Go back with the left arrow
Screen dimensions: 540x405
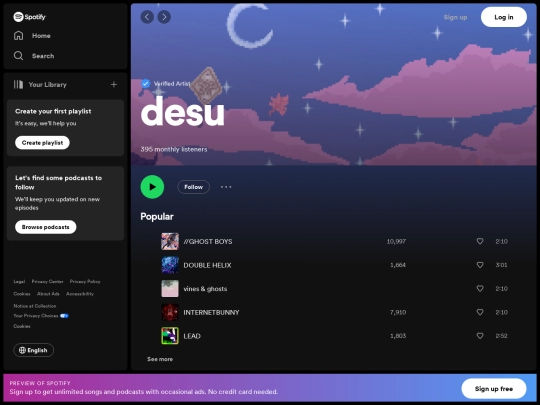147,17
